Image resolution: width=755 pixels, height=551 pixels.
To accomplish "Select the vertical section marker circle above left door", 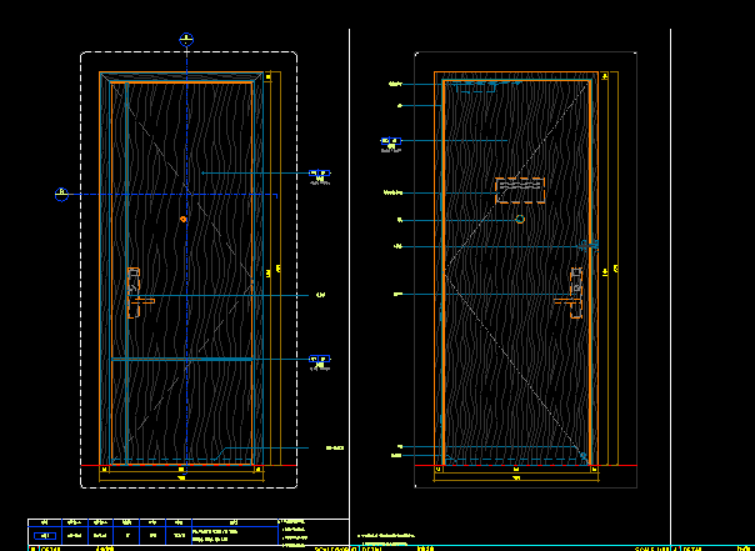I will (x=186, y=39).
